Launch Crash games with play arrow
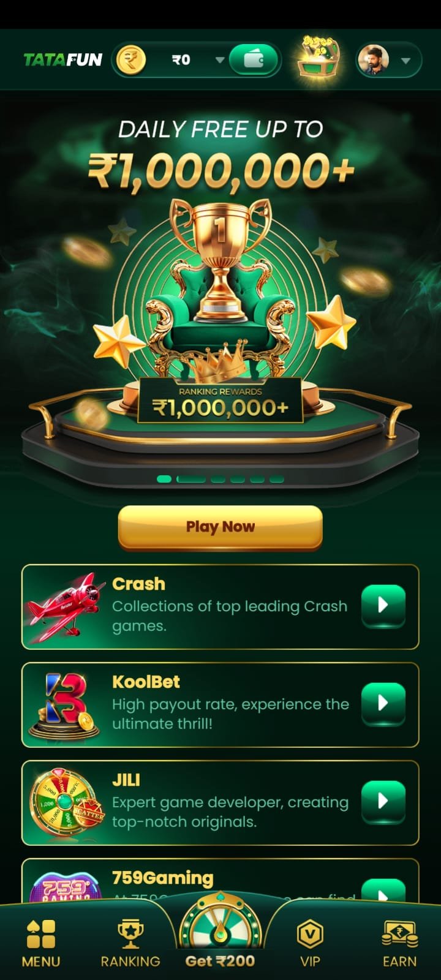Viewport: 441px width, 980px height. [383, 605]
